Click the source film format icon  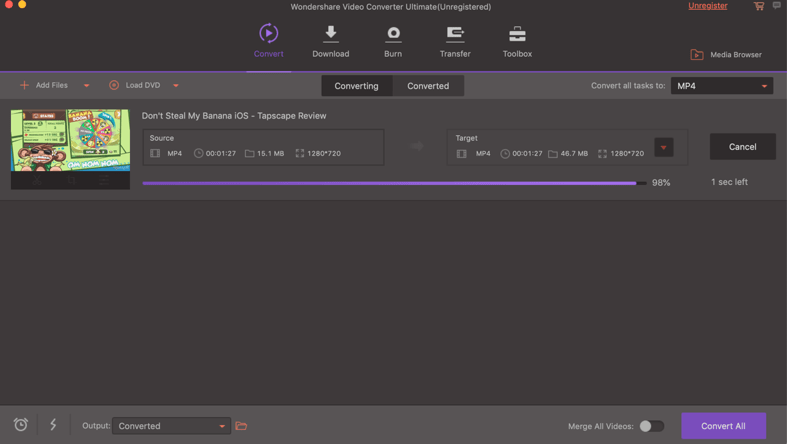[155, 154]
